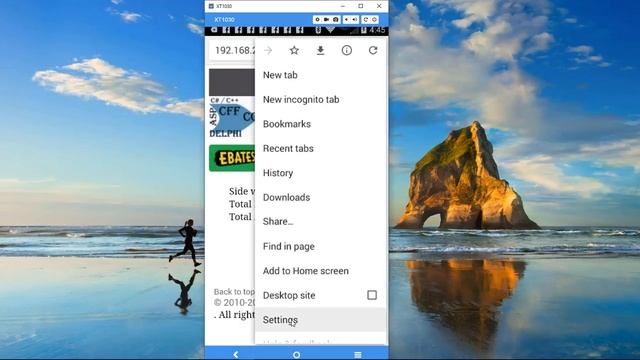Tap the Wi-Fi icon in Android status bar
This screenshot has height=360, width=640.
331,30
